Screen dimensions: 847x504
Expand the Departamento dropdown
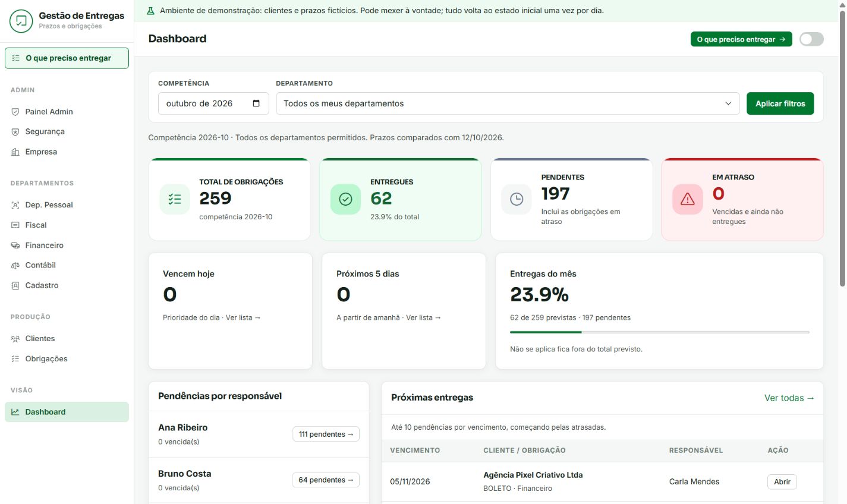(x=508, y=103)
